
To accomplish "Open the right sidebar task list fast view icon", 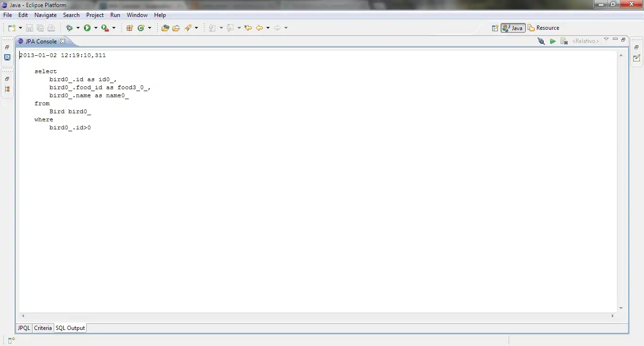I will 636,58.
